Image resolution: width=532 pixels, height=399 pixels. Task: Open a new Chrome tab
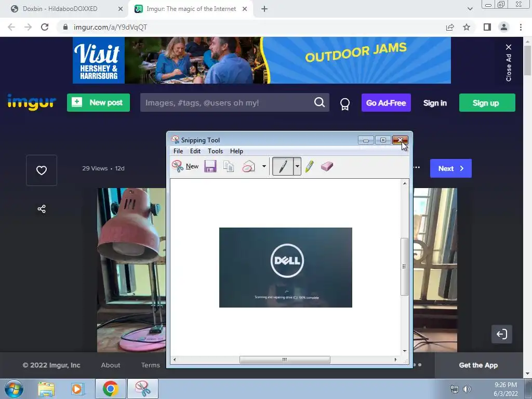pos(264,9)
